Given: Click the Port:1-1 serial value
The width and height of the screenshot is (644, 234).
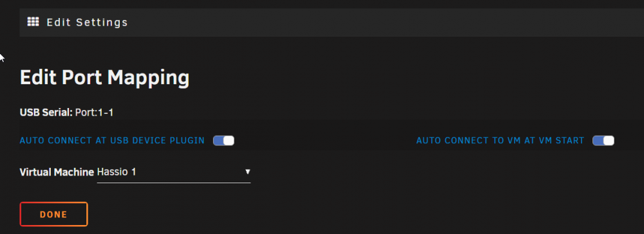Looking at the screenshot, I should click(x=95, y=113).
